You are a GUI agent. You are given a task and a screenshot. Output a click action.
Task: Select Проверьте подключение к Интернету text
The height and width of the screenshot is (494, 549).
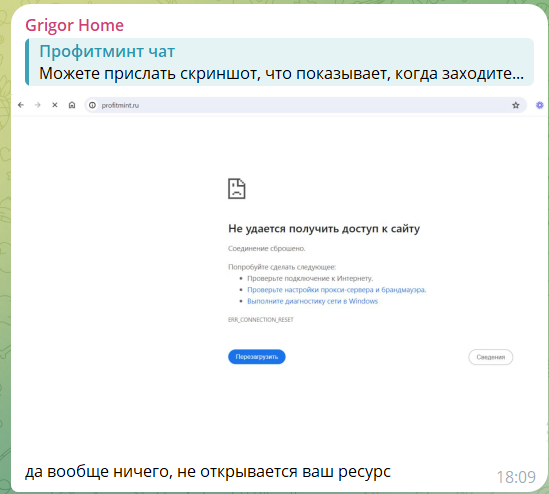coord(310,278)
